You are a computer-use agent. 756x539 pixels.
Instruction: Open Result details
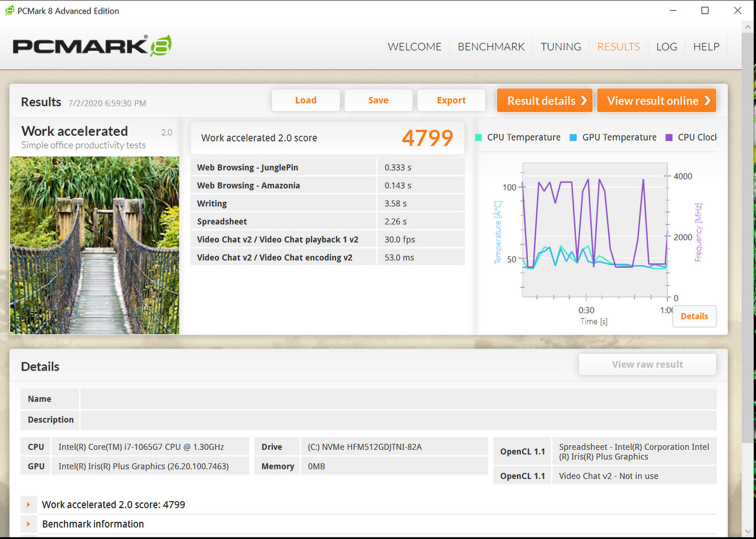point(545,100)
